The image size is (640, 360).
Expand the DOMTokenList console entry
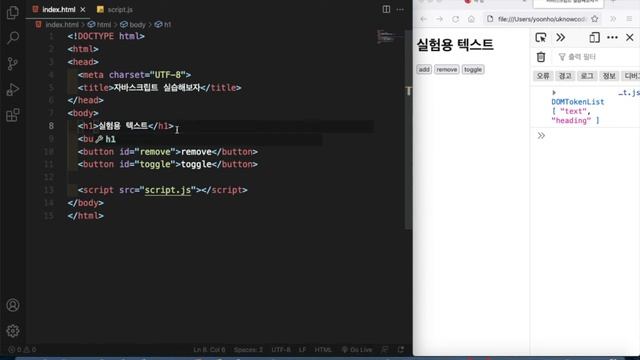(554, 93)
